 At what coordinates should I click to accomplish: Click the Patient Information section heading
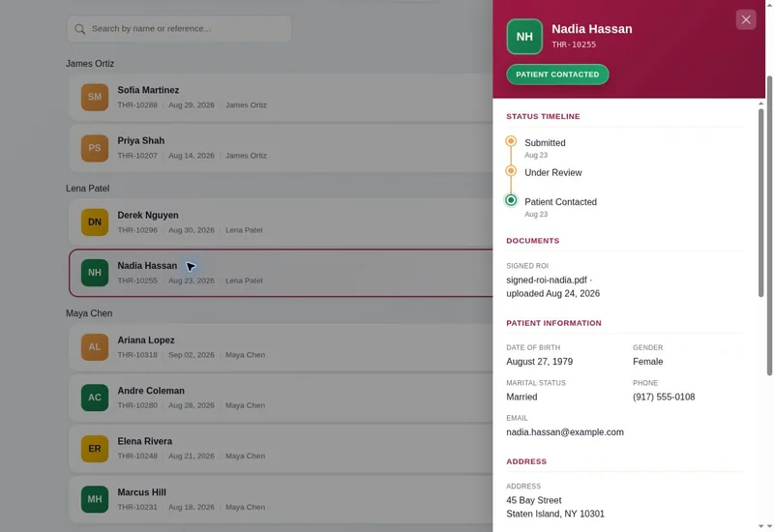click(x=553, y=323)
